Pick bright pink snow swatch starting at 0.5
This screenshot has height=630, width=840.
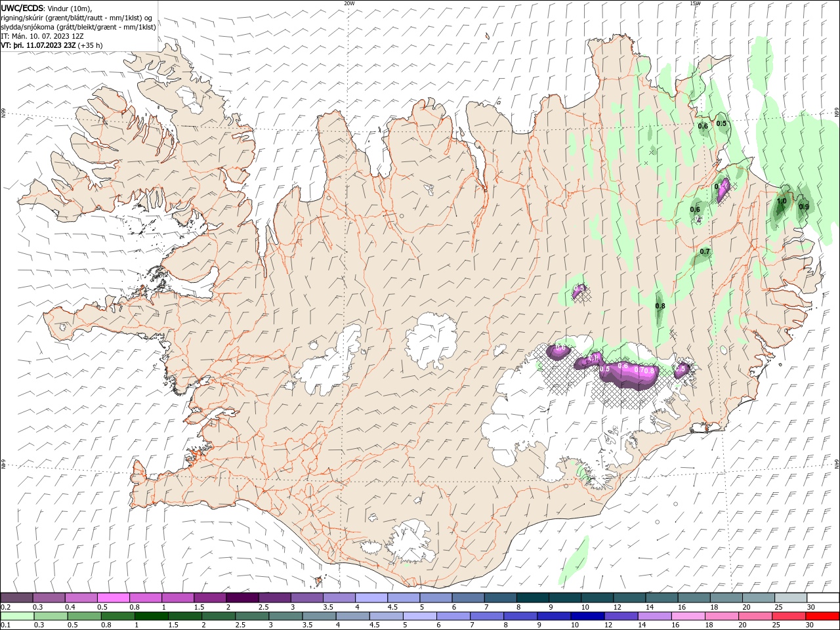[x=113, y=598]
